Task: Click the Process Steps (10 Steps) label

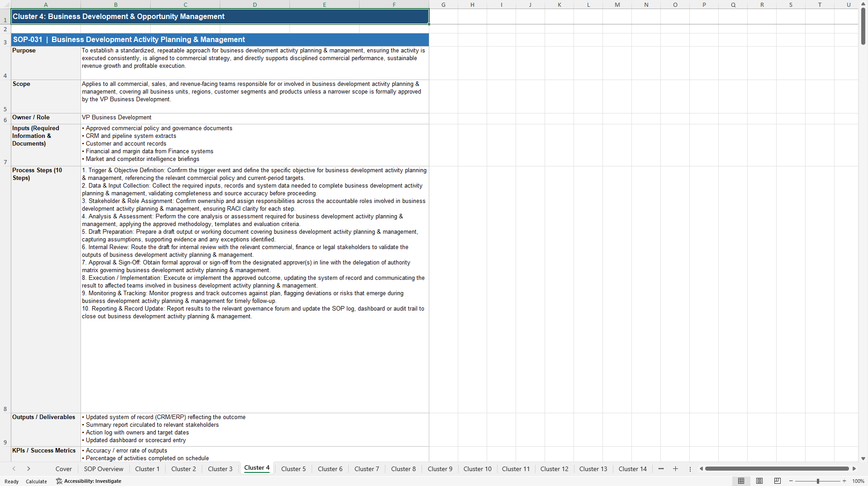Action: (46, 289)
